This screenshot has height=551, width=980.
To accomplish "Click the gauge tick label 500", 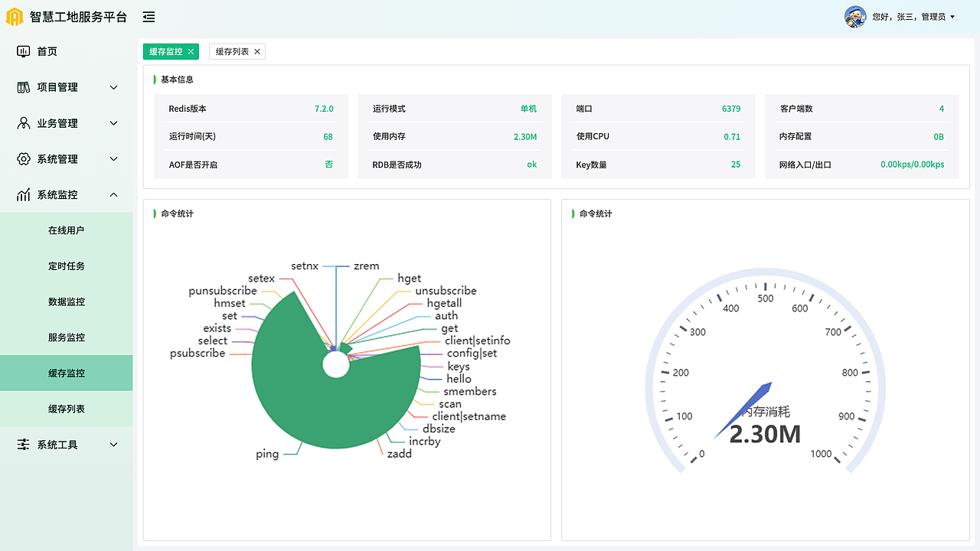I will tap(766, 298).
